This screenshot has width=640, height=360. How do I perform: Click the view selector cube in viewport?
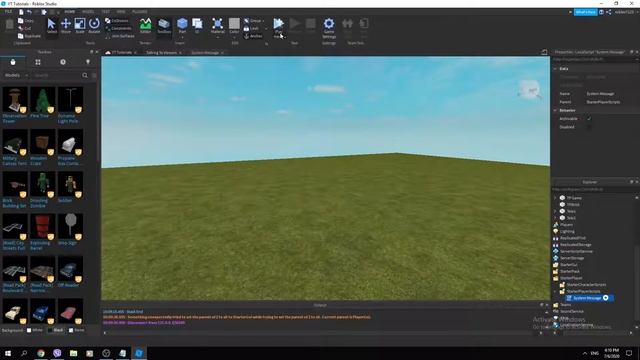tap(529, 90)
